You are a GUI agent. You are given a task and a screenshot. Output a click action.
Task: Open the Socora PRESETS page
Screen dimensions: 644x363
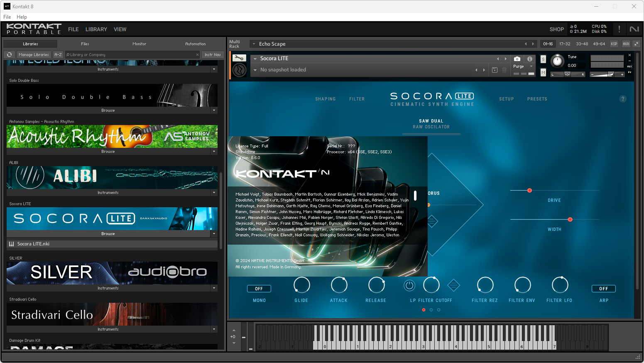537,99
